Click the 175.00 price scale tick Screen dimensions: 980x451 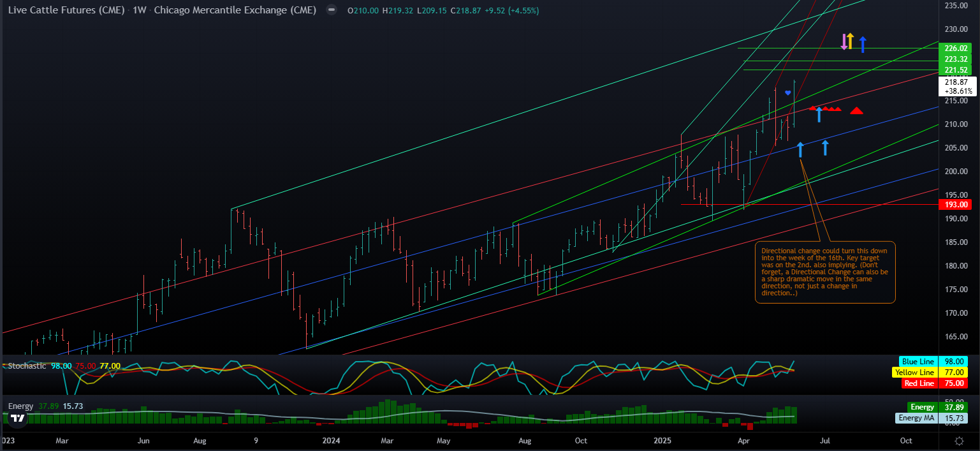click(x=956, y=289)
